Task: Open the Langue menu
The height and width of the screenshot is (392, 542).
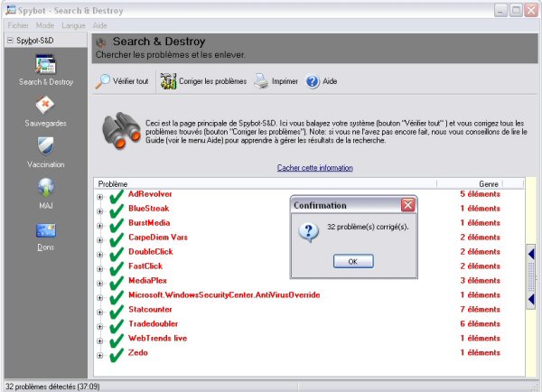Action: coord(73,25)
